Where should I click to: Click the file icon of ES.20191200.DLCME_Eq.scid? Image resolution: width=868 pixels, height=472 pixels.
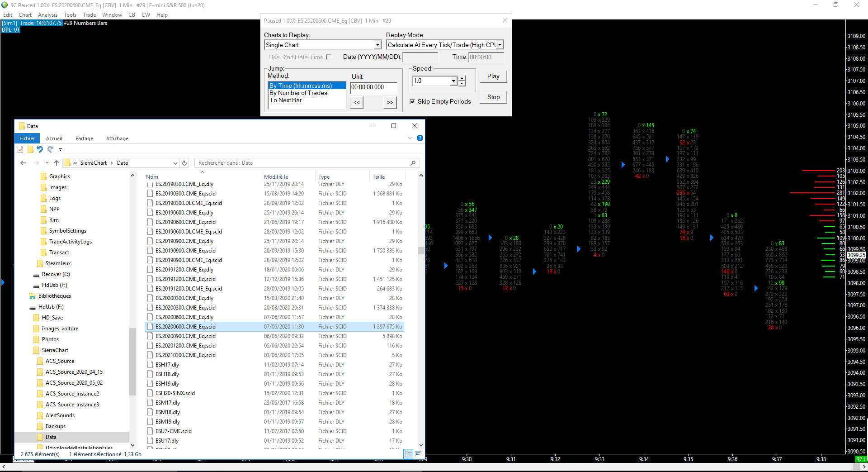pos(150,289)
